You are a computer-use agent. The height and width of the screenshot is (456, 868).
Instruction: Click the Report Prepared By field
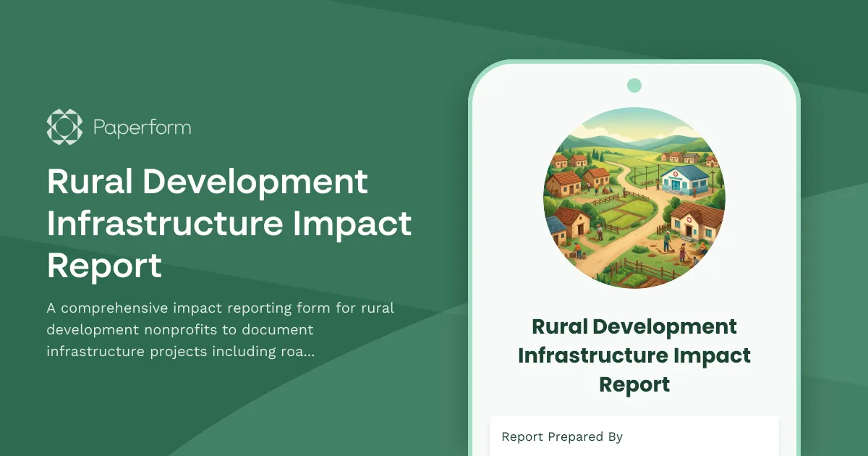634,437
